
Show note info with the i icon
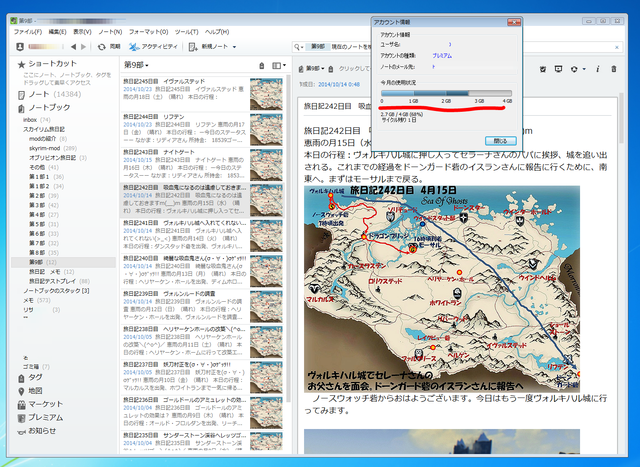(x=598, y=69)
